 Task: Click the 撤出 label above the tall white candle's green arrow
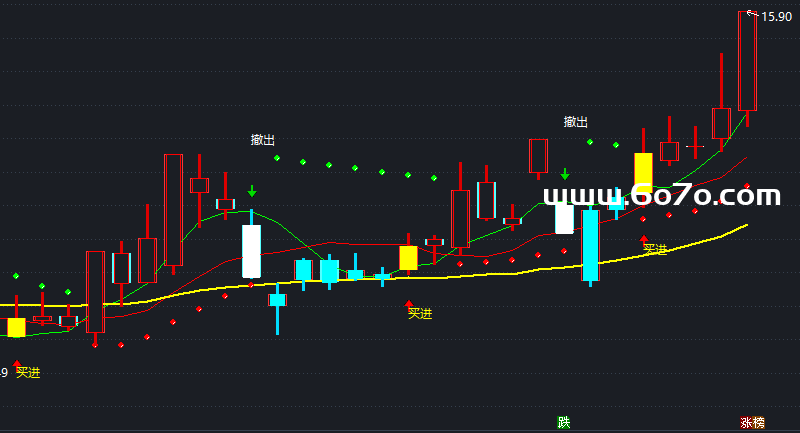click(263, 139)
